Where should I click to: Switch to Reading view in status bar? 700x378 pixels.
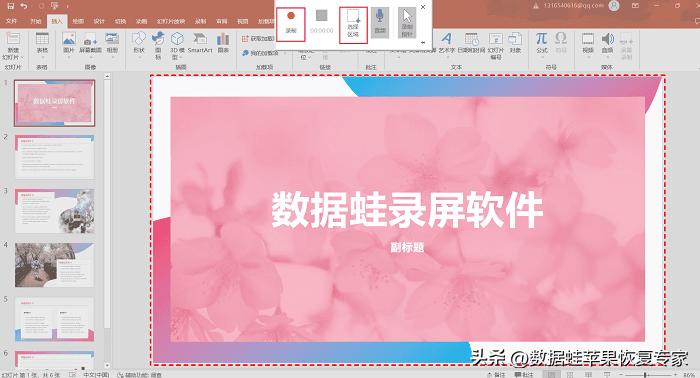(x=589, y=374)
